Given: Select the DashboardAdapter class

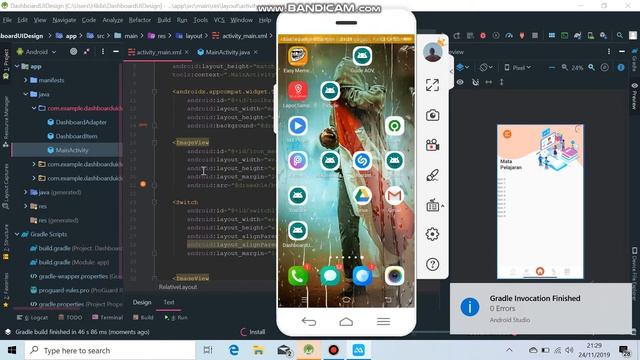Looking at the screenshot, I should pos(81,122).
